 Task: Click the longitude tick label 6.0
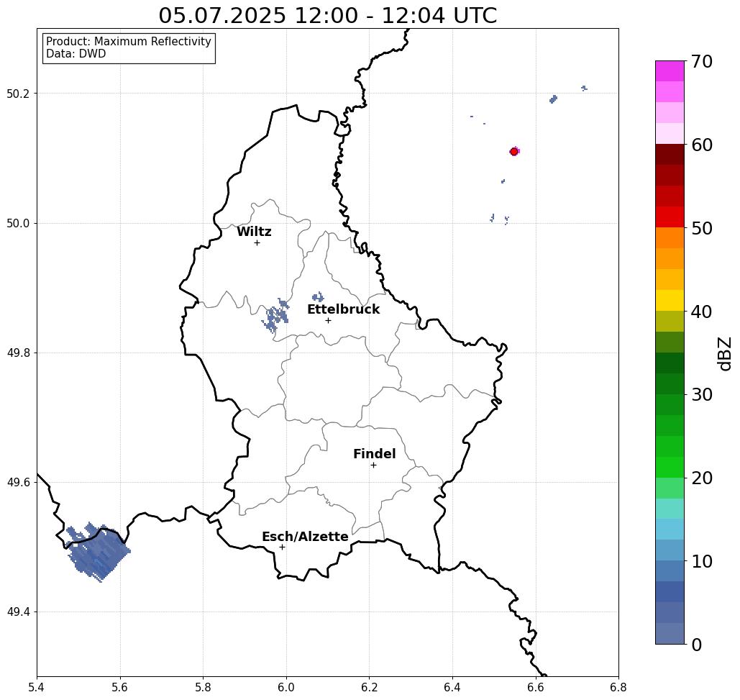[x=286, y=687]
